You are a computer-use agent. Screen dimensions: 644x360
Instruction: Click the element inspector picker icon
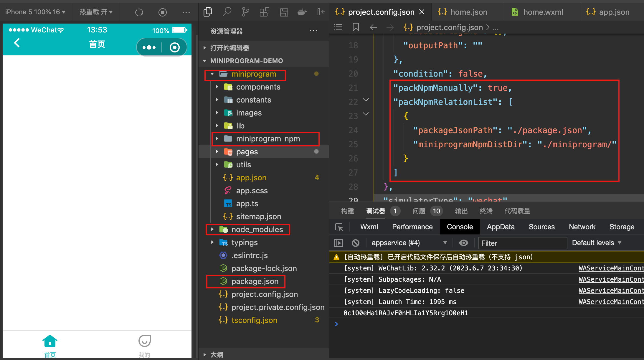click(x=339, y=227)
